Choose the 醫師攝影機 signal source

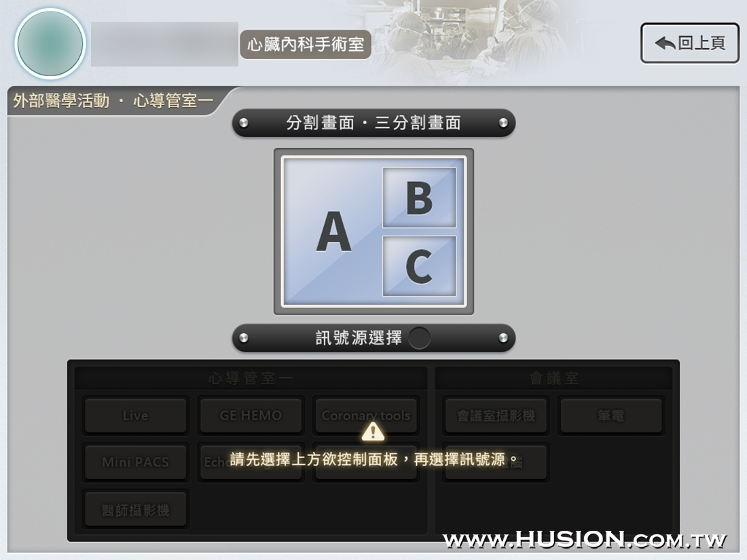[135, 510]
